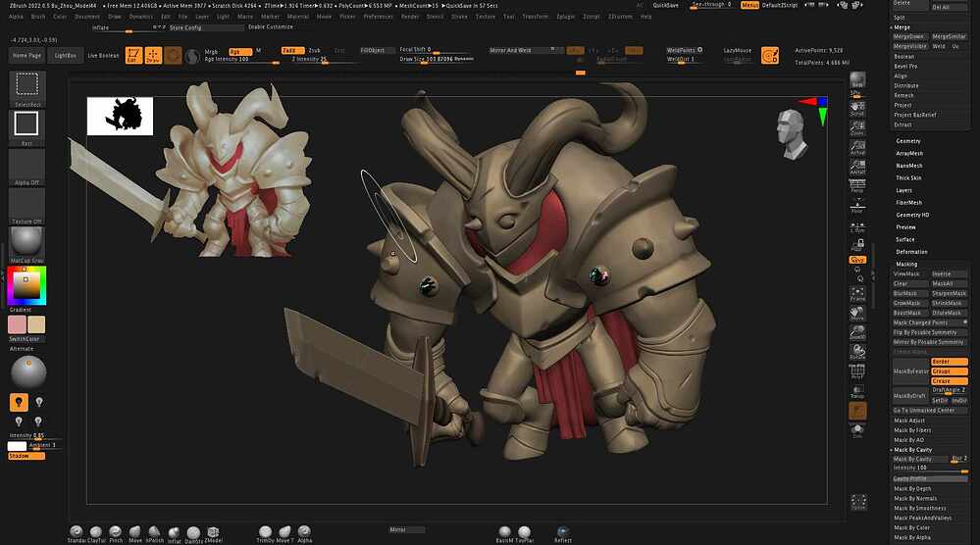Click the Draw mode icon
This screenshot has height=545, width=980.
coord(153,56)
